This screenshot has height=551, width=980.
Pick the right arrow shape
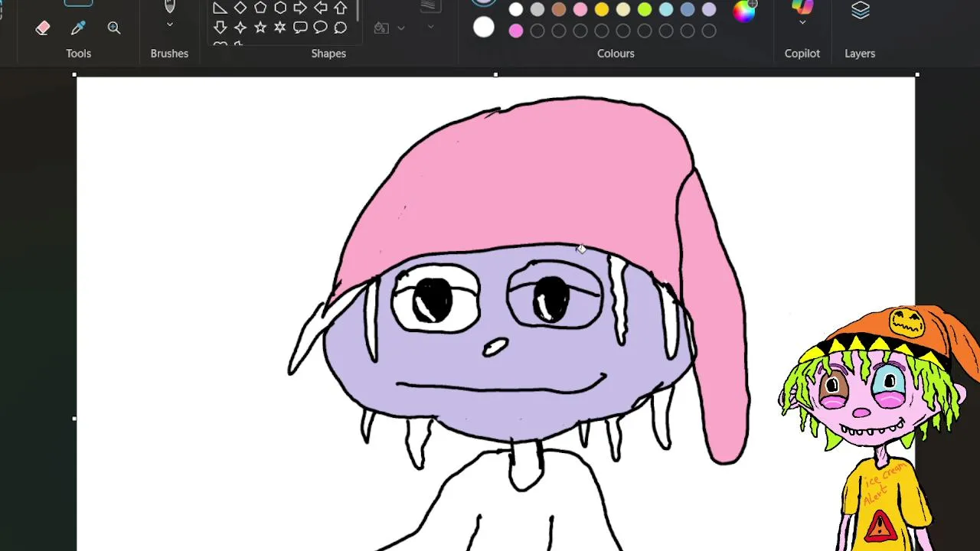coord(300,8)
